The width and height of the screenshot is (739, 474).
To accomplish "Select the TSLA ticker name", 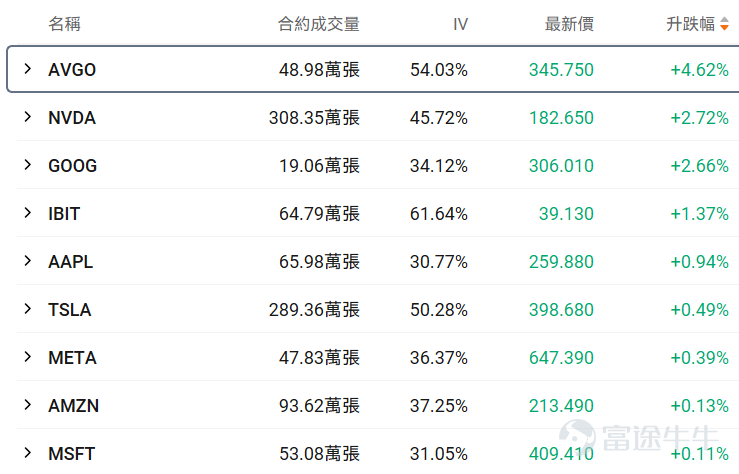I will point(70,310).
